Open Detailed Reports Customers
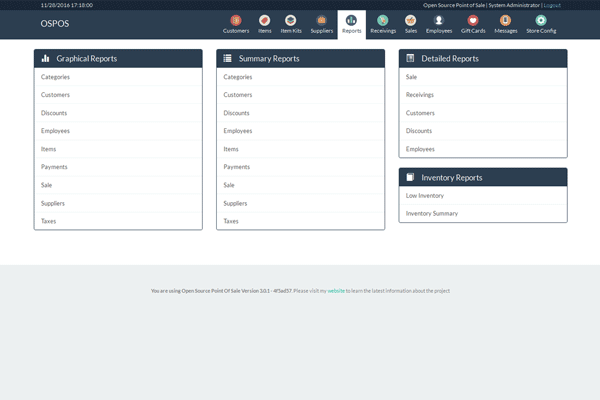The image size is (600, 400). [x=483, y=113]
